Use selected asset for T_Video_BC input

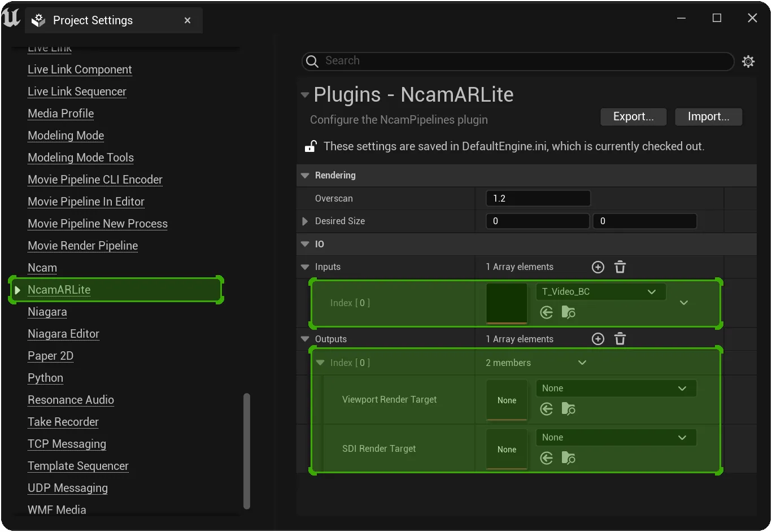tap(546, 312)
